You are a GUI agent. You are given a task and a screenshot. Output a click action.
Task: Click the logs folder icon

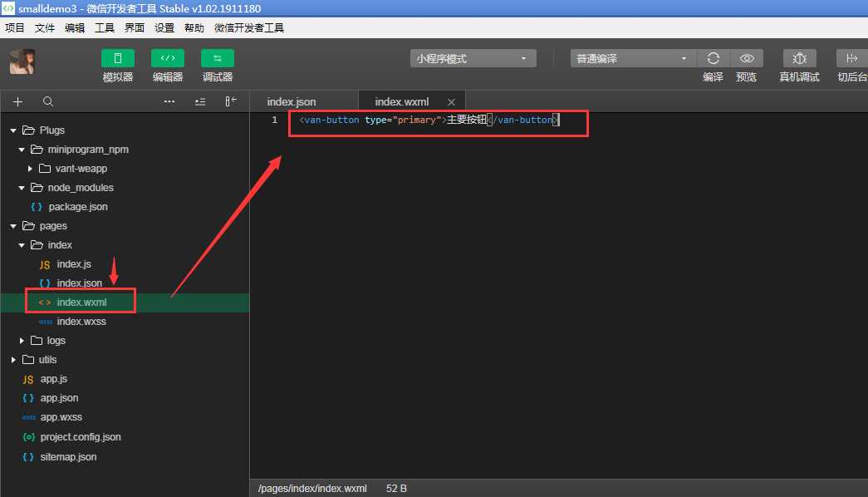[x=37, y=340]
